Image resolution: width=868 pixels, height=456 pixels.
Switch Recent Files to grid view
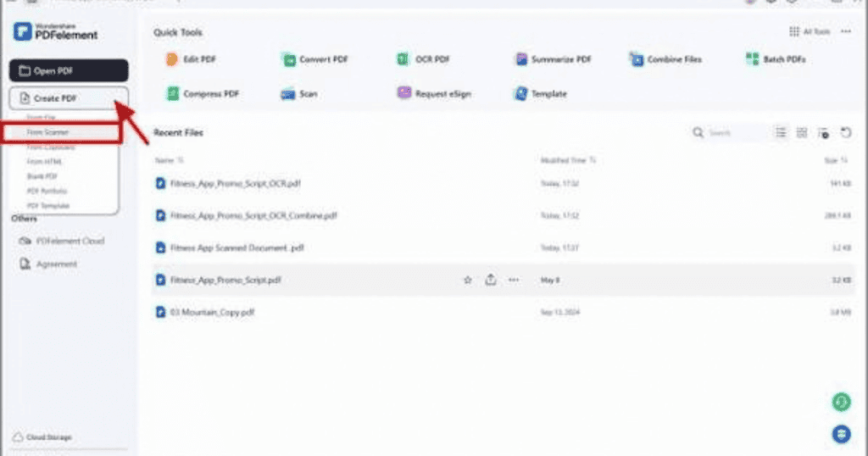pos(802,133)
